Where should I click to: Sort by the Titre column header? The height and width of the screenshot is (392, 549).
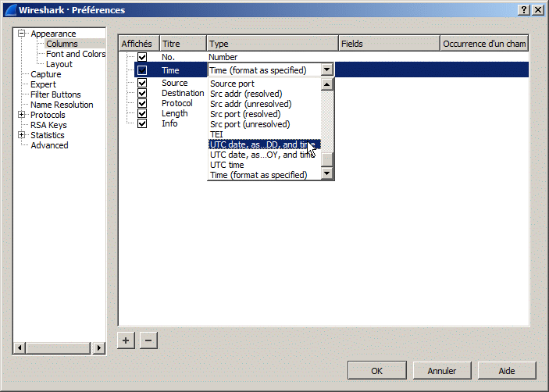183,44
